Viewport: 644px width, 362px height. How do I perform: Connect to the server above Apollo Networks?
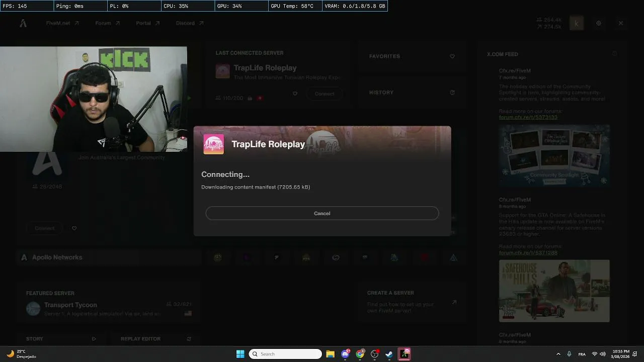pyautogui.click(x=44, y=228)
